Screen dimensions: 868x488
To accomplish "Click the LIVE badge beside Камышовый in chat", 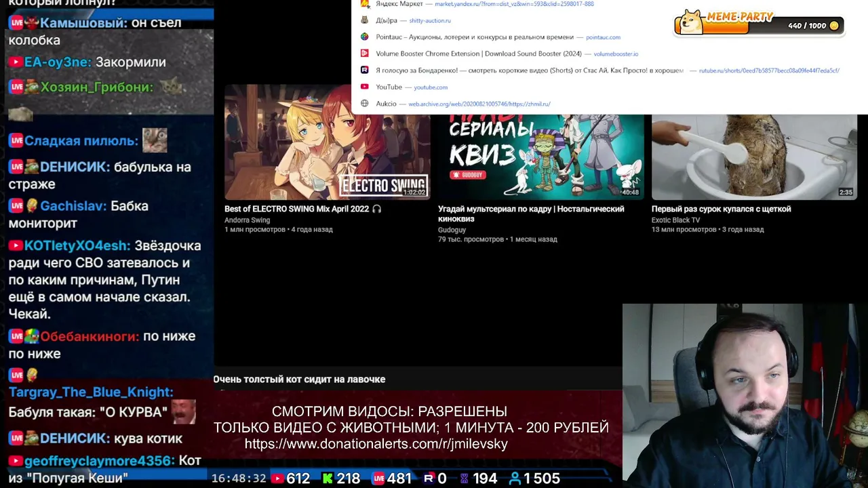I will point(16,22).
